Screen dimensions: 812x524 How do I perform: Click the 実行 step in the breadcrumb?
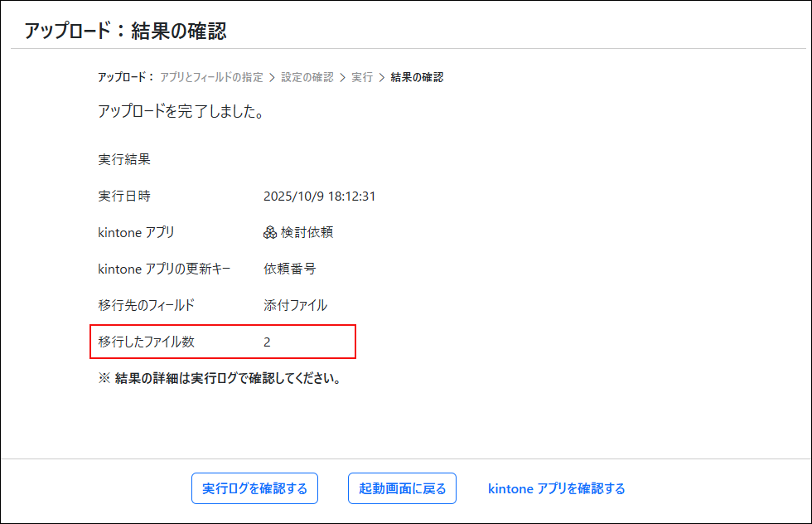361,76
